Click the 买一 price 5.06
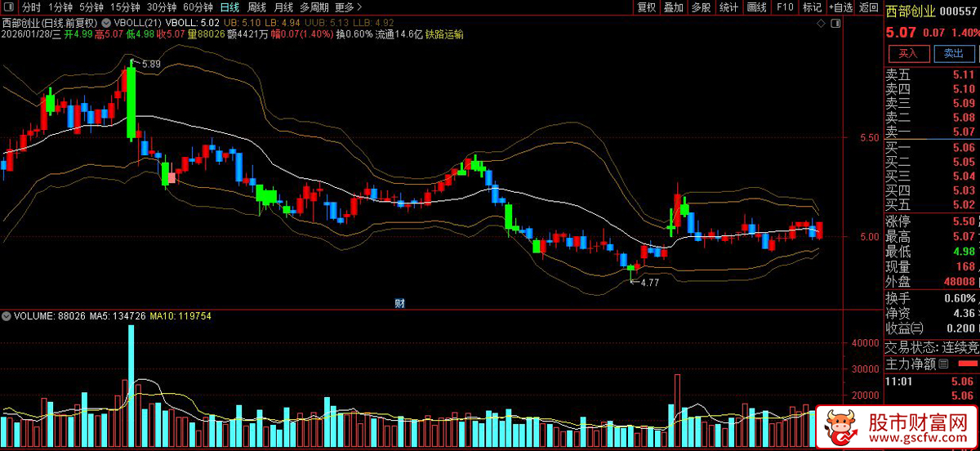980x451 pixels. click(x=964, y=148)
